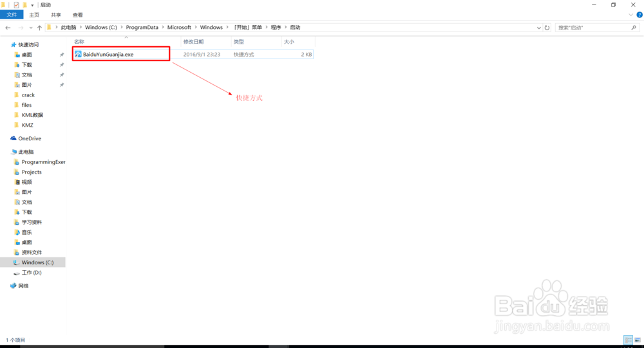Select 快速访问 in the navigation pane
Image resolution: width=644 pixels, height=348 pixels.
point(28,45)
